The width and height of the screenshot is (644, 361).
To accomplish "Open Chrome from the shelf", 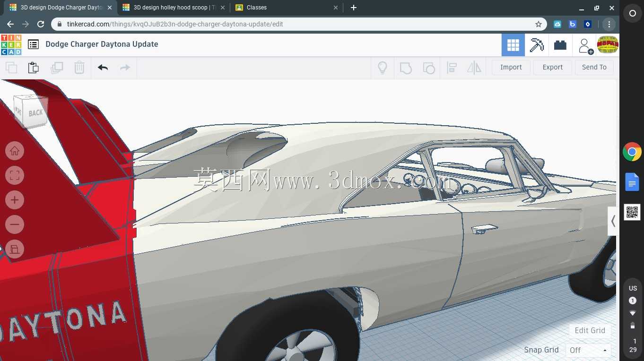I will (632, 152).
